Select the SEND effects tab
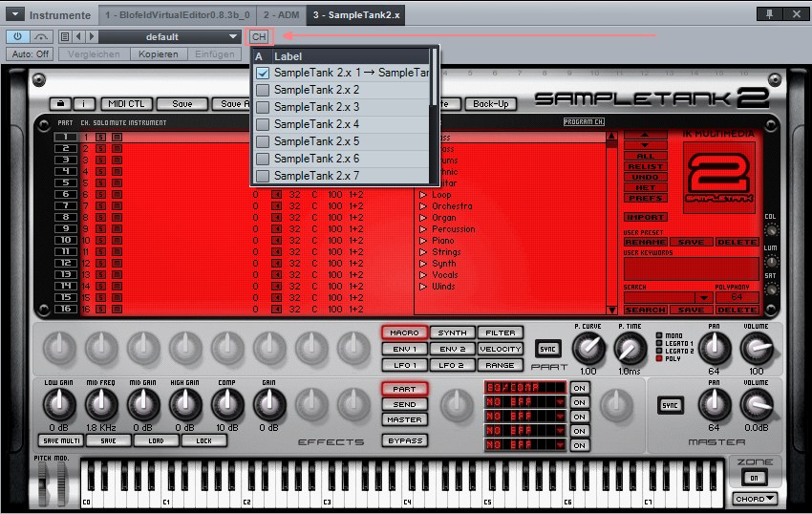The width and height of the screenshot is (812, 514). click(x=404, y=404)
